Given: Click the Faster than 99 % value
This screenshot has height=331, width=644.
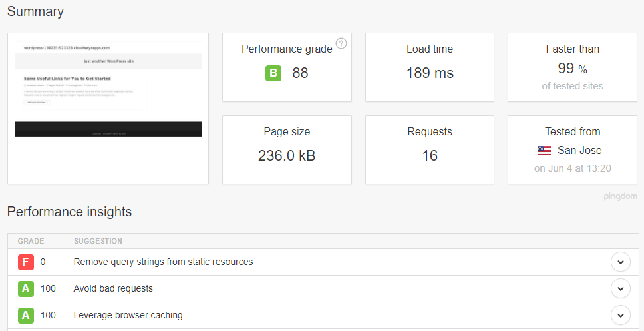Looking at the screenshot, I should (x=572, y=68).
